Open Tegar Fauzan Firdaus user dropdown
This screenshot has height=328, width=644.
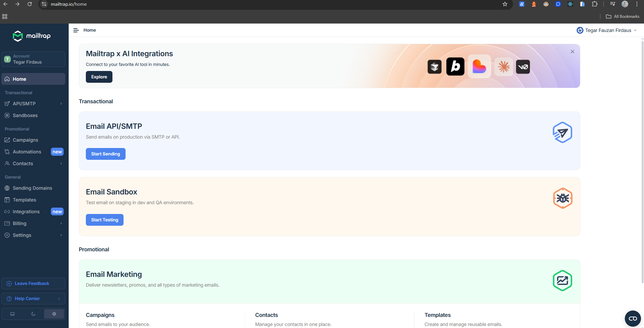(x=607, y=30)
